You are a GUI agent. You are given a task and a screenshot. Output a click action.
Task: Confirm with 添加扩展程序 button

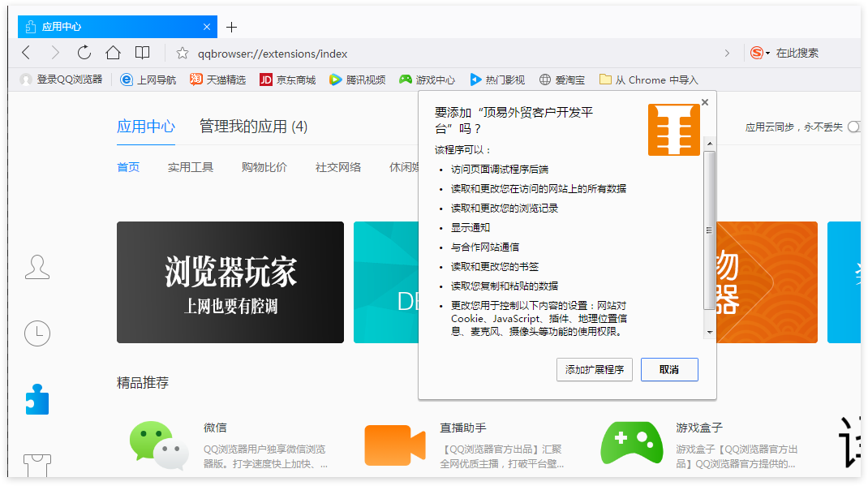point(595,370)
